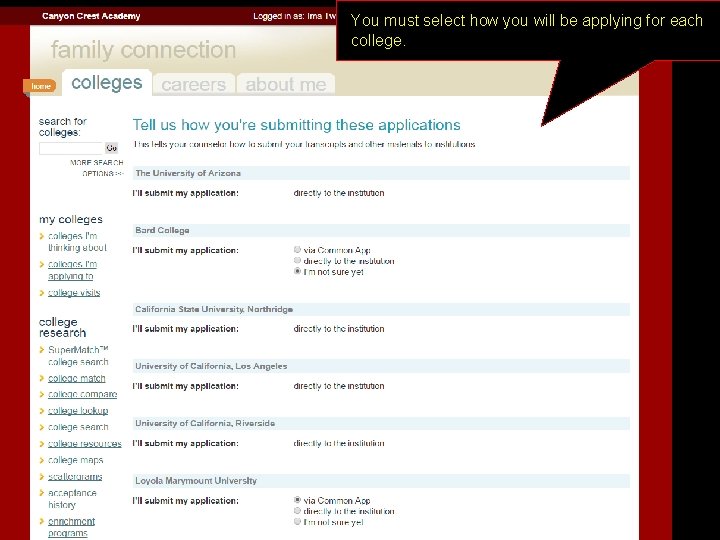Click the arrow icon beside college resources

click(x=42, y=444)
